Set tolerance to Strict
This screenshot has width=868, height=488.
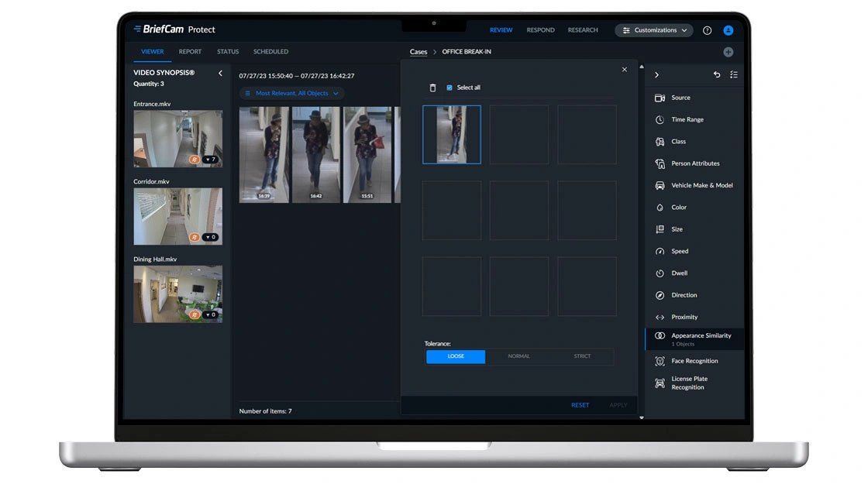(x=582, y=356)
